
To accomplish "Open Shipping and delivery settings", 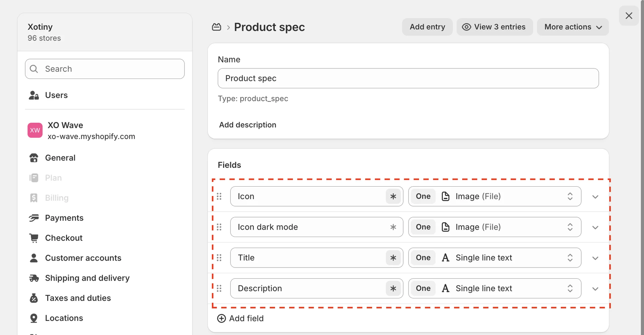I will [x=105, y=278].
